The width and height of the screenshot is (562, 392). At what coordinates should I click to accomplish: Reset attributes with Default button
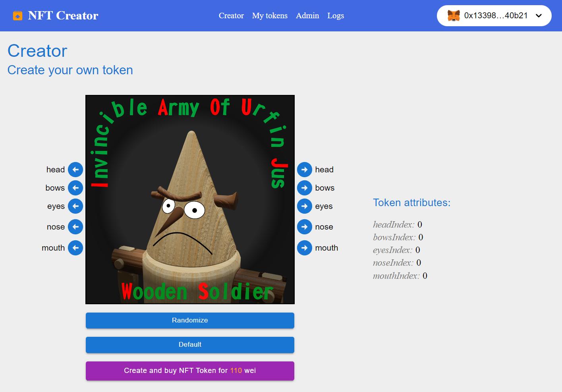190,345
